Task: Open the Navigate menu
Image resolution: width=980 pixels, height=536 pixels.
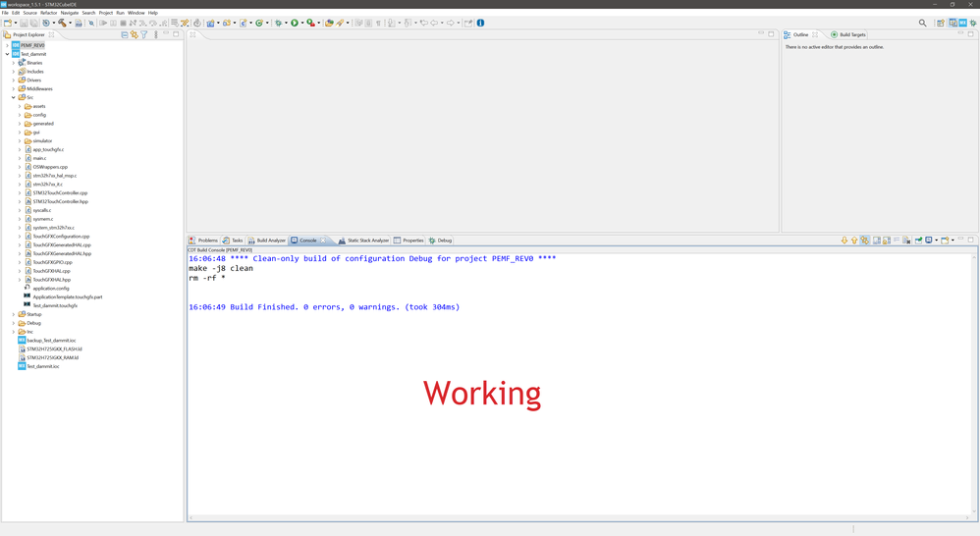Action: tap(70, 13)
